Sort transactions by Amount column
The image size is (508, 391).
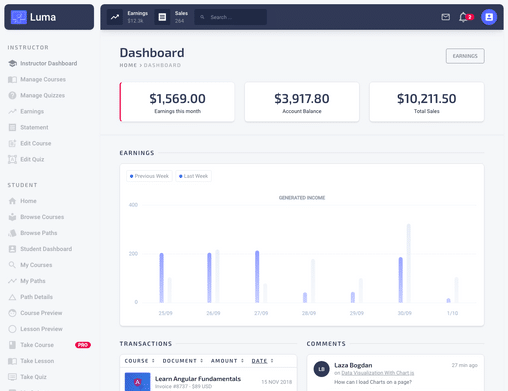coord(227,361)
